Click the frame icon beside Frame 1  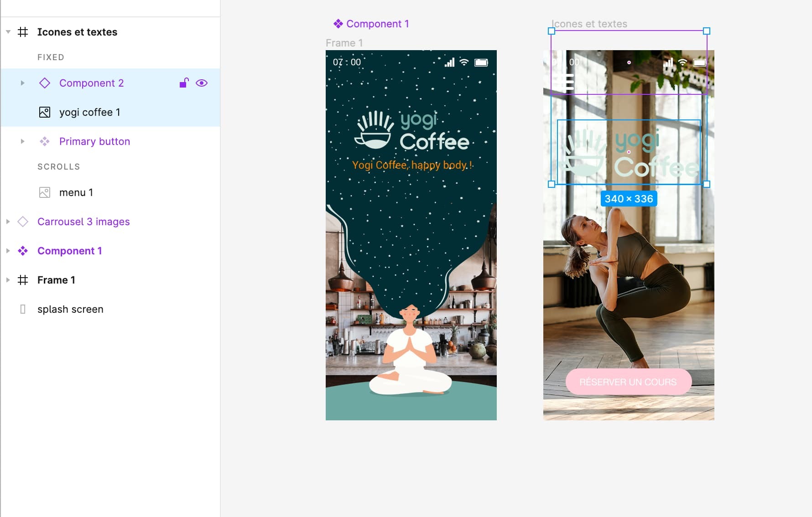pyautogui.click(x=23, y=280)
